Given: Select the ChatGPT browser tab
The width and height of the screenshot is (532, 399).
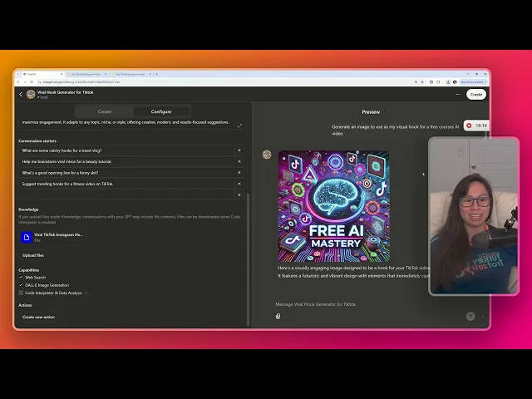Looking at the screenshot, I should pos(41,74).
